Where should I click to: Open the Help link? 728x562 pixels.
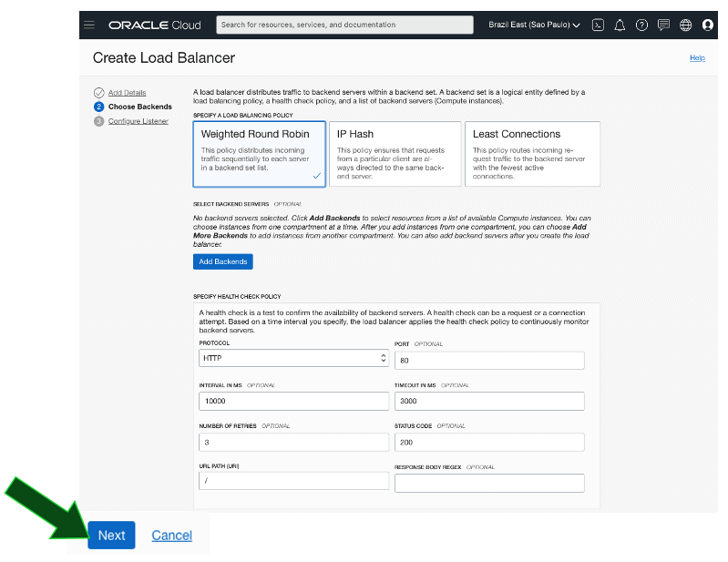[697, 57]
